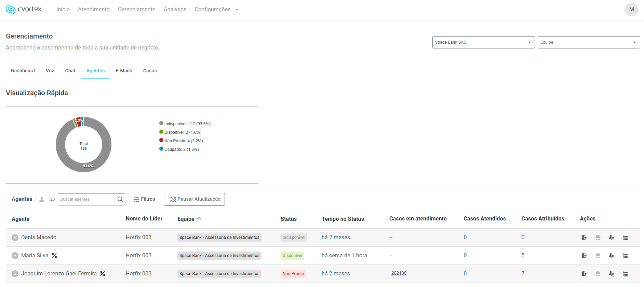The height and width of the screenshot is (287, 644).
Task: Click the cVortex logo
Action: pos(24,10)
